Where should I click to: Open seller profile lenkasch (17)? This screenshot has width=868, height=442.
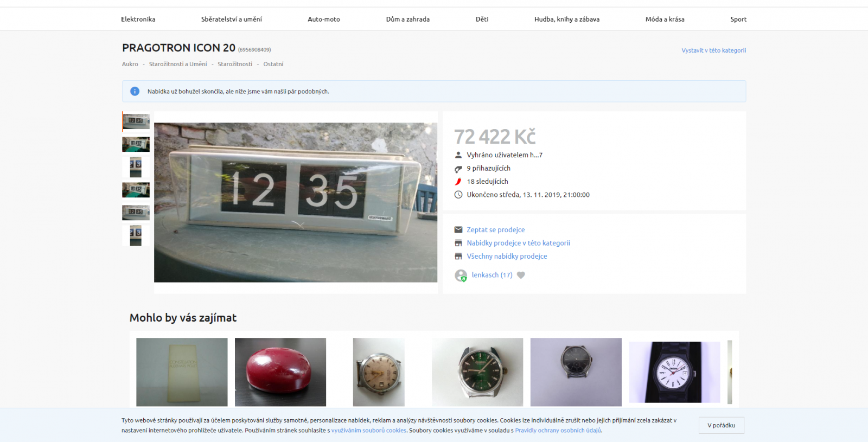(492, 275)
